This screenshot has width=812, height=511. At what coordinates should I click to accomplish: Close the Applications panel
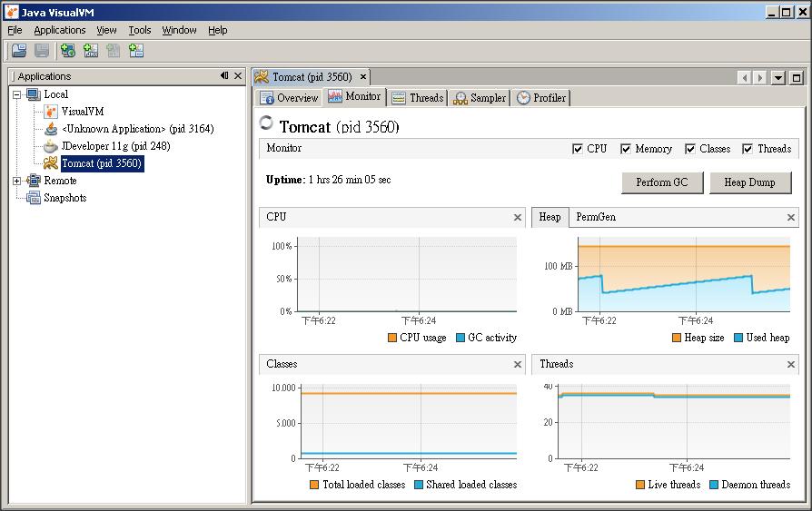(238, 75)
